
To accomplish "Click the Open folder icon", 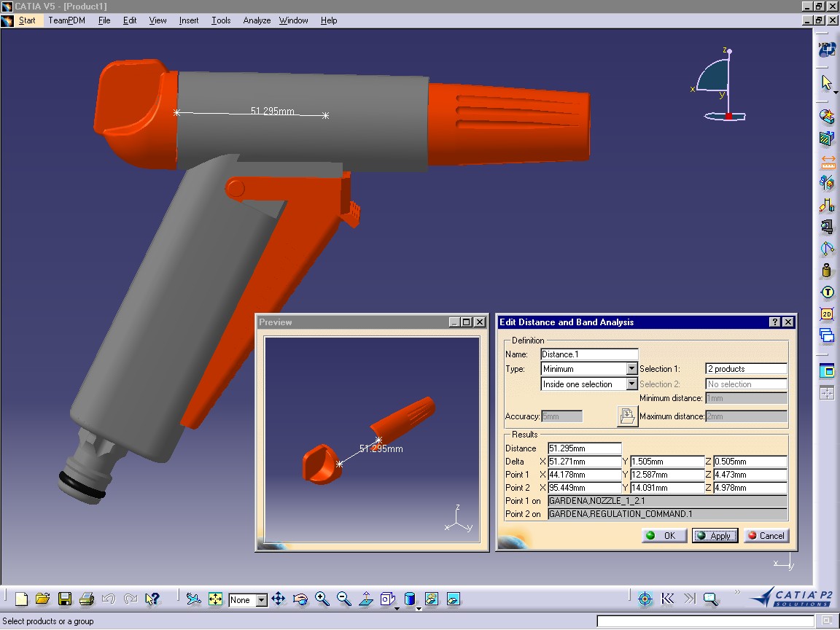I will tap(43, 599).
